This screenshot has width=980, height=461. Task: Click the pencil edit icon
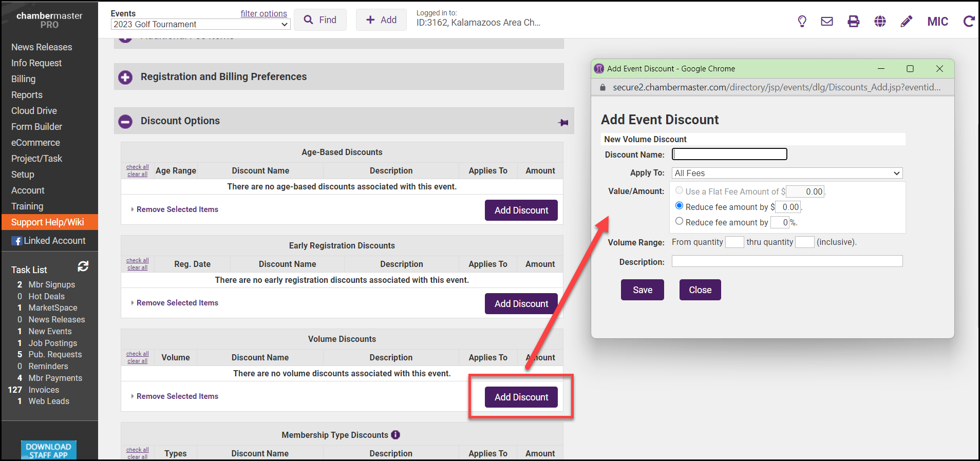907,21
